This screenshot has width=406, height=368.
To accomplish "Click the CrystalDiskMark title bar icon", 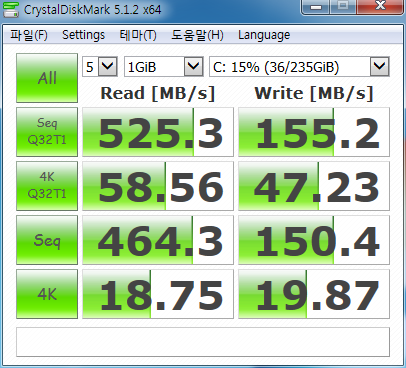I will [11, 9].
